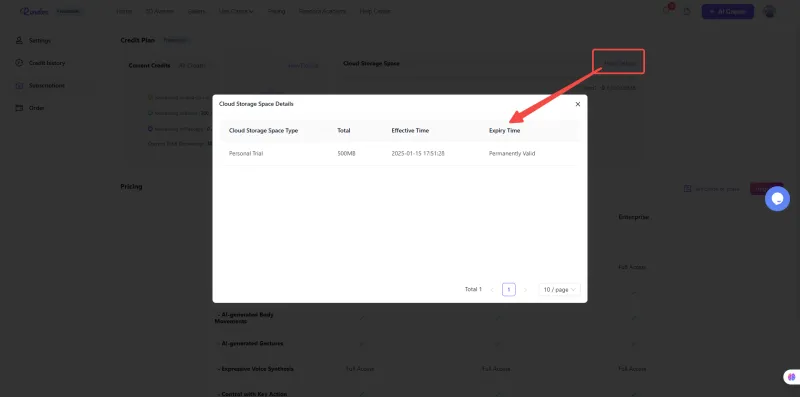Click the Expiry Time column header
The image size is (800, 397).
click(505, 131)
